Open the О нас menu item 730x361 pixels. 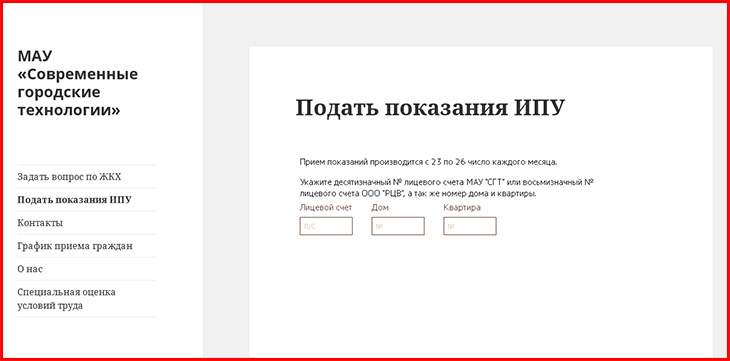pos(30,269)
